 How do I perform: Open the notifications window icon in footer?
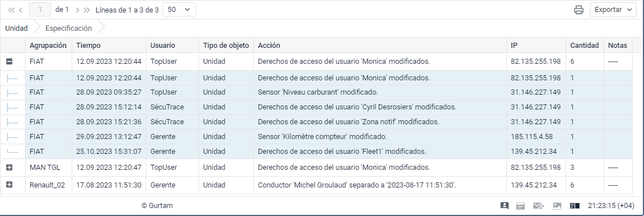521,206
